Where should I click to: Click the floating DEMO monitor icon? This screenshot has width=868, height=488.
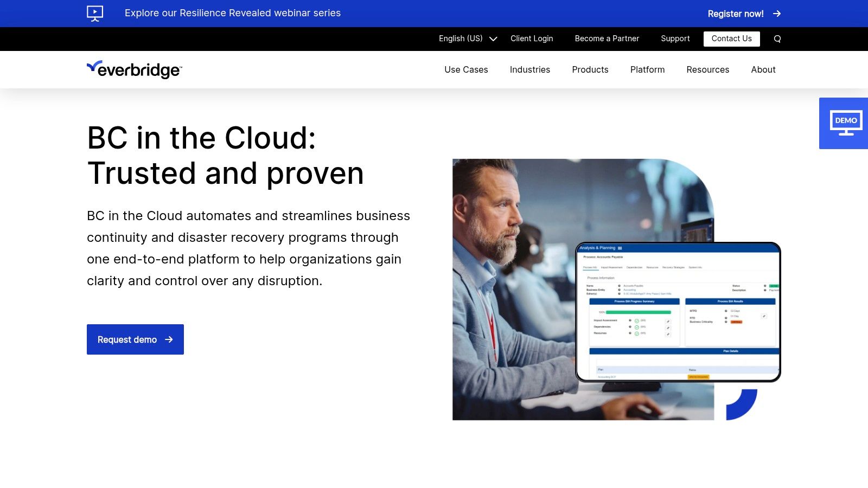click(846, 123)
